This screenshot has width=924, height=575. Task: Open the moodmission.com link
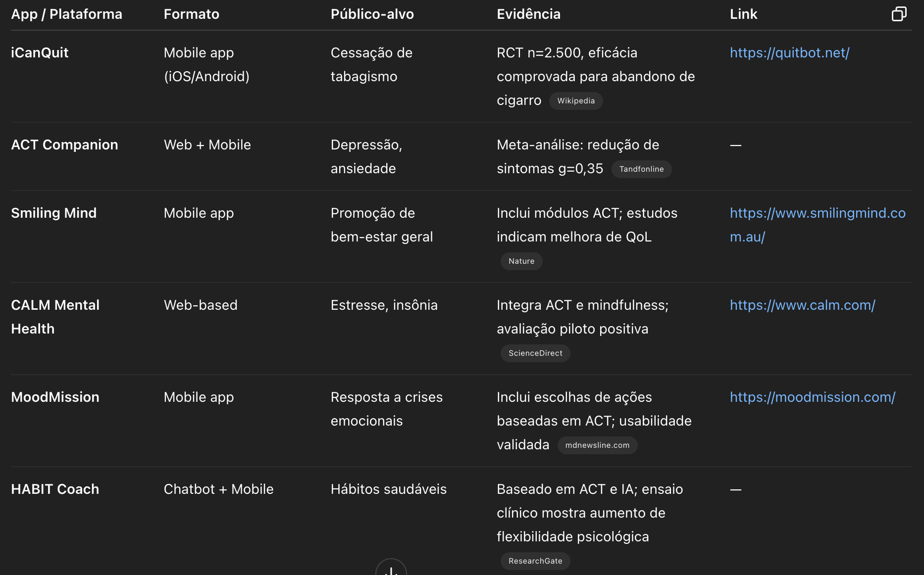coord(812,397)
